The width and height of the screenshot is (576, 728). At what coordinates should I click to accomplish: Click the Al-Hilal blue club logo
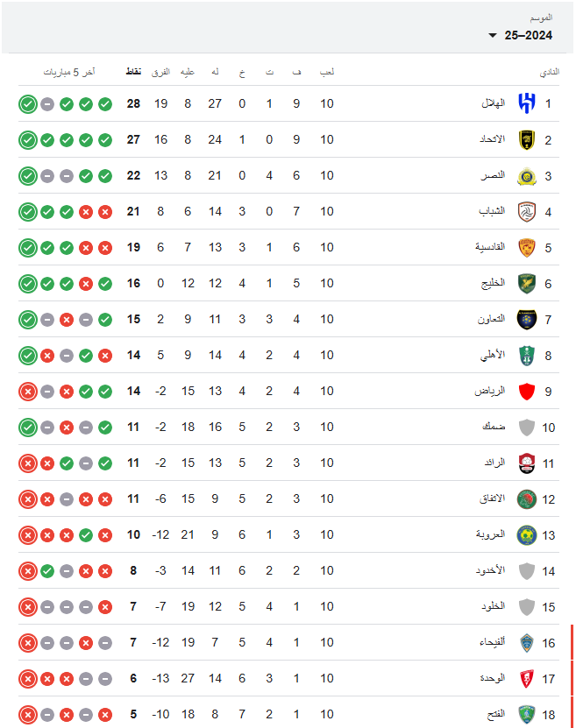point(527,103)
